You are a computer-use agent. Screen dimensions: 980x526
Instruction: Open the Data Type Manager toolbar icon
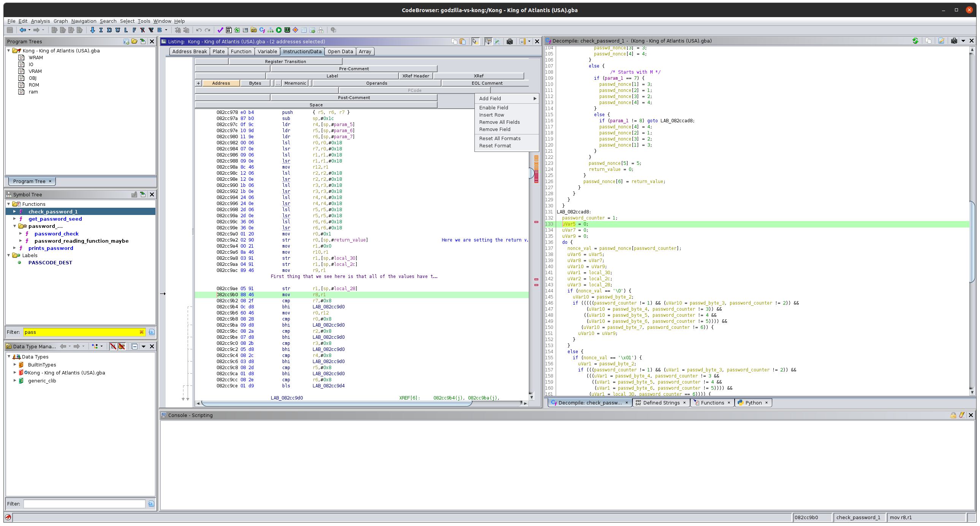[254, 30]
